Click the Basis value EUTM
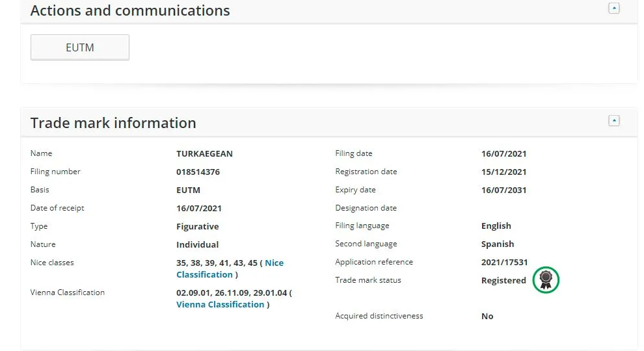644x351 pixels. pyautogui.click(x=188, y=190)
